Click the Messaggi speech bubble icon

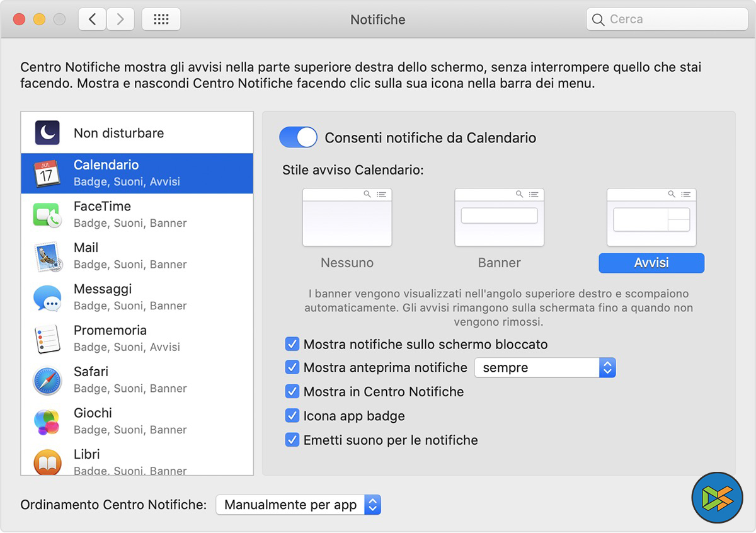point(47,297)
